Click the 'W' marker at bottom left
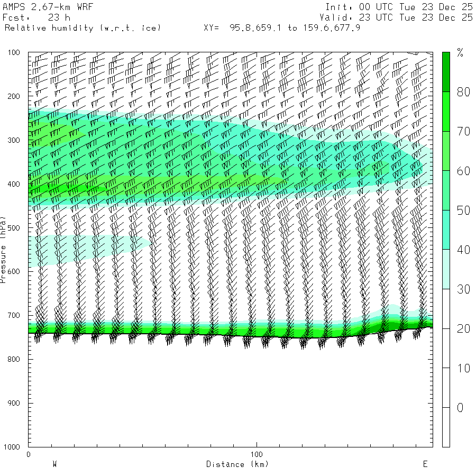The width and height of the screenshot is (476, 476). 54,464
